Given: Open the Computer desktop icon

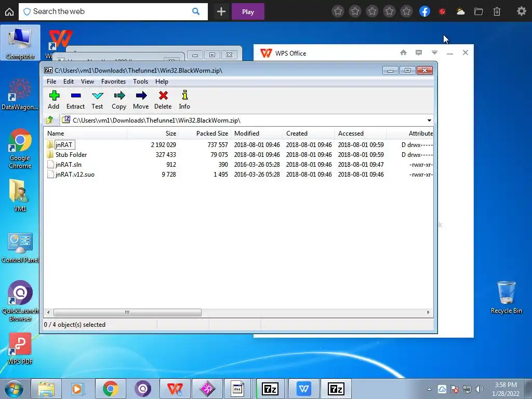Looking at the screenshot, I should tap(20, 43).
